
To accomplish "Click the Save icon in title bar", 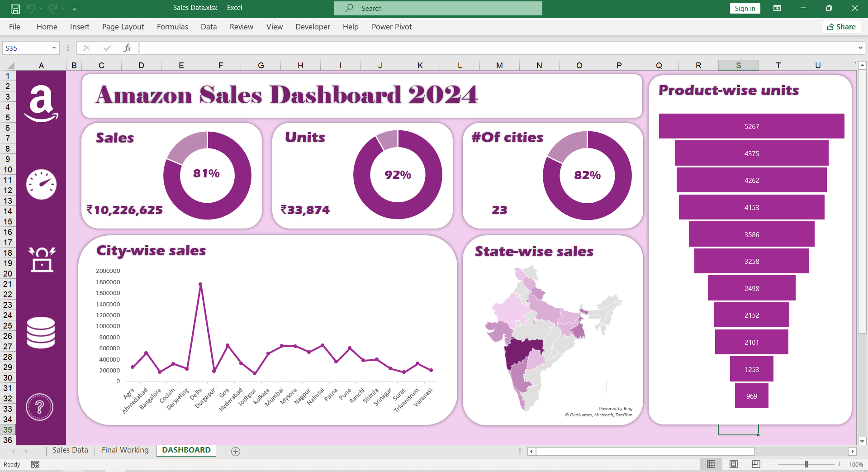I will pyautogui.click(x=15, y=8).
